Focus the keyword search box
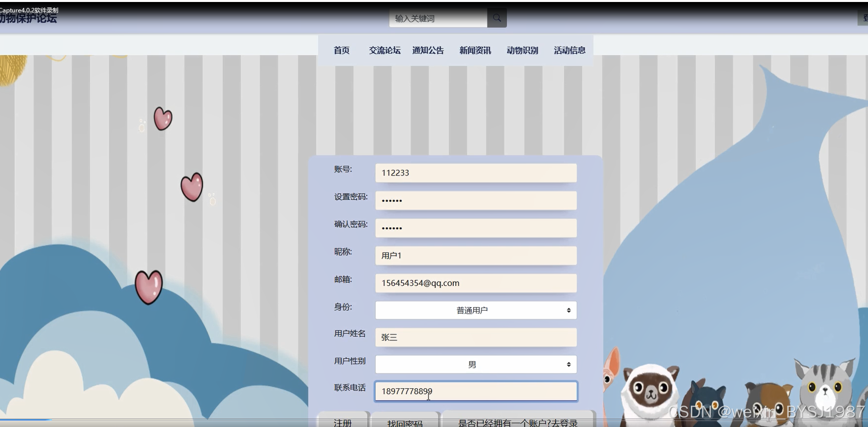This screenshot has height=427, width=868. click(x=438, y=18)
